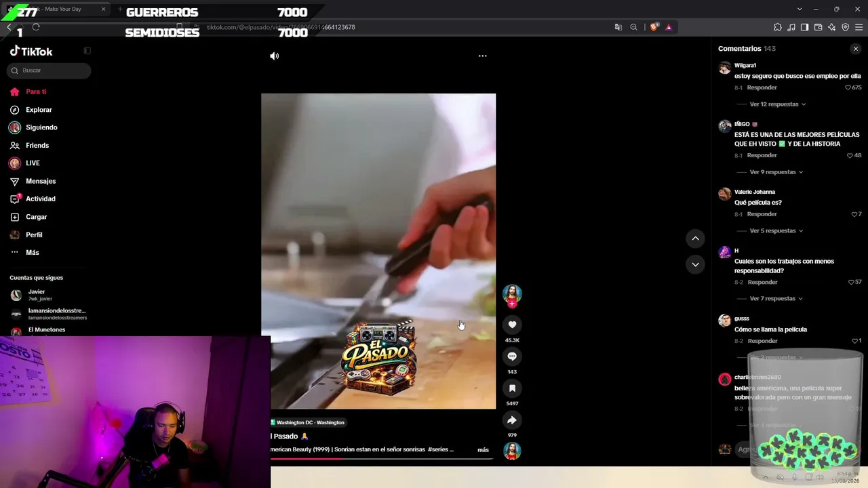The image size is (868, 488).
Task: Mute the video with the speaker icon
Action: point(274,56)
